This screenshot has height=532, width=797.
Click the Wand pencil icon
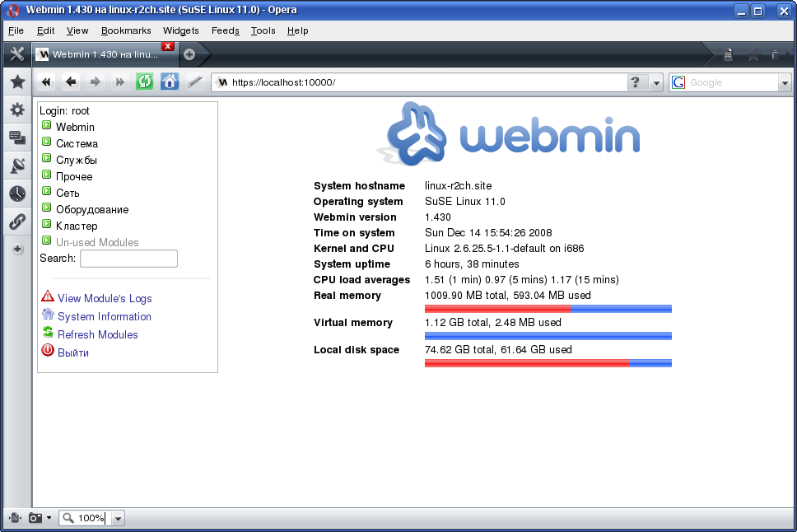click(194, 82)
